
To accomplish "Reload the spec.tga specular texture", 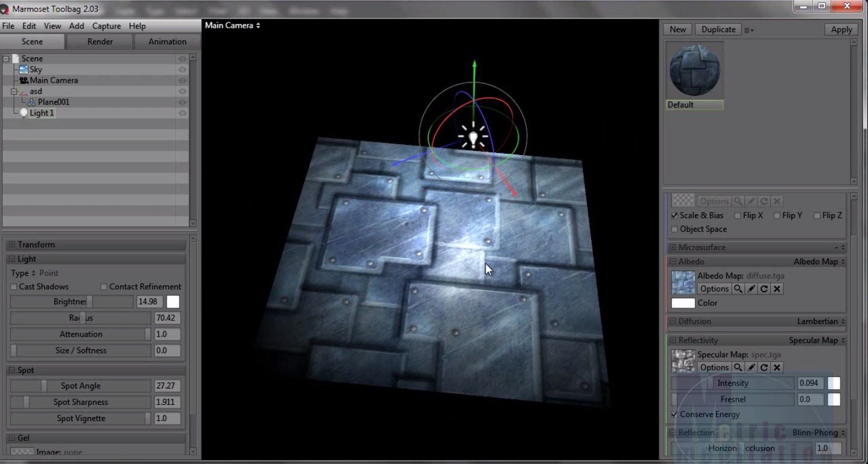I will click(x=764, y=367).
